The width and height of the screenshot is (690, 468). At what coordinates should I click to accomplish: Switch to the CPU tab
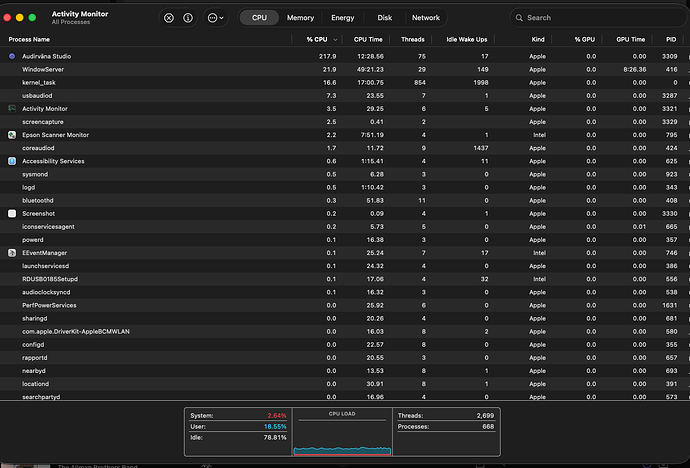tap(259, 18)
